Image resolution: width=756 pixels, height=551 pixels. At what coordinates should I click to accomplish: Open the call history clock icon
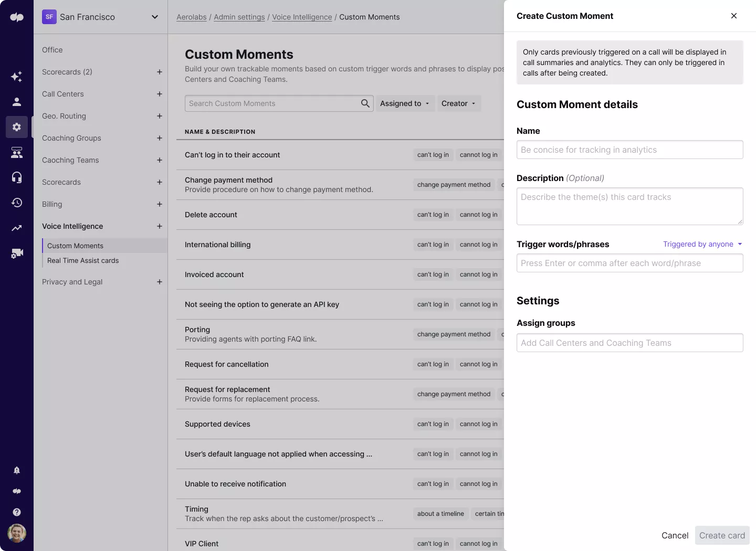(17, 203)
